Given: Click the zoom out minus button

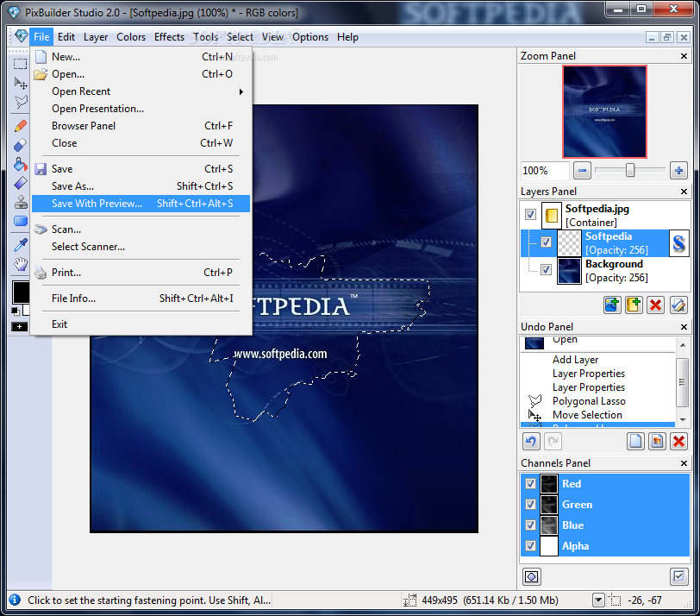Looking at the screenshot, I should click(x=582, y=170).
